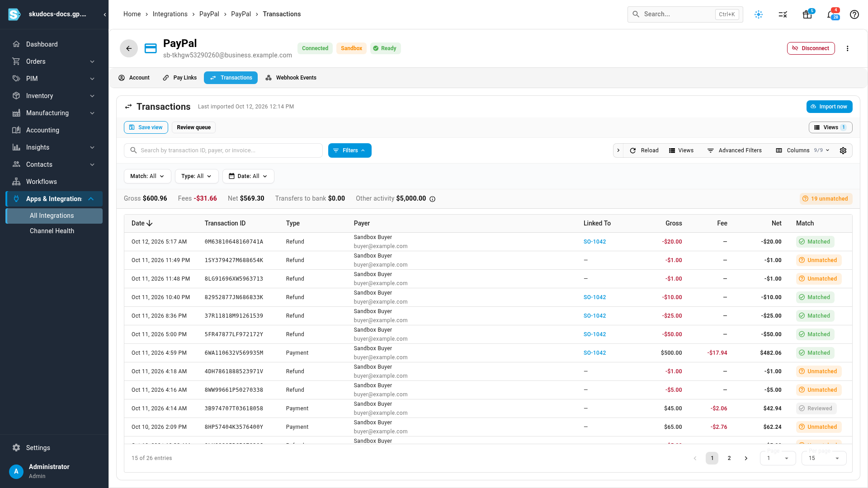
Task: Open Settings in the sidebar
Action: (54, 448)
